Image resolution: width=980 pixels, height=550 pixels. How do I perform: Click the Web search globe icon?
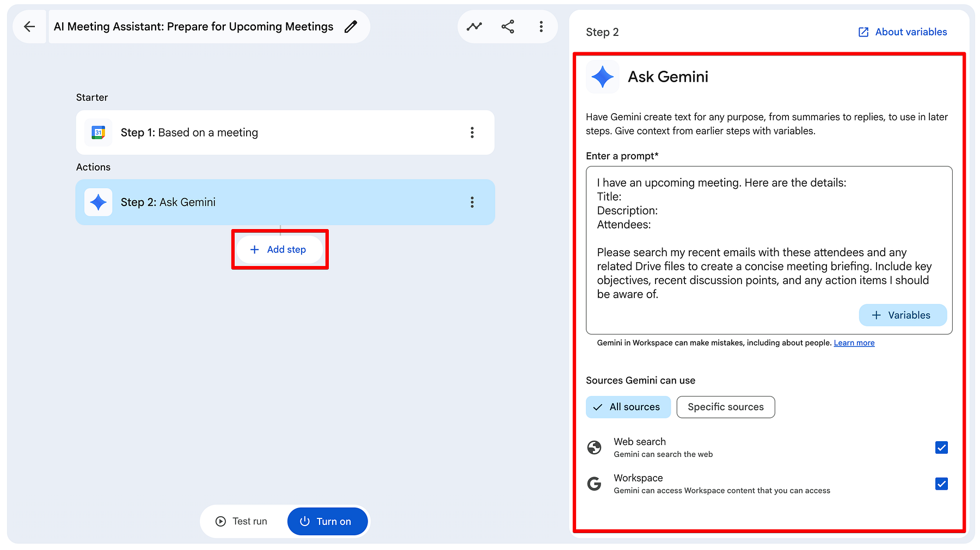595,447
